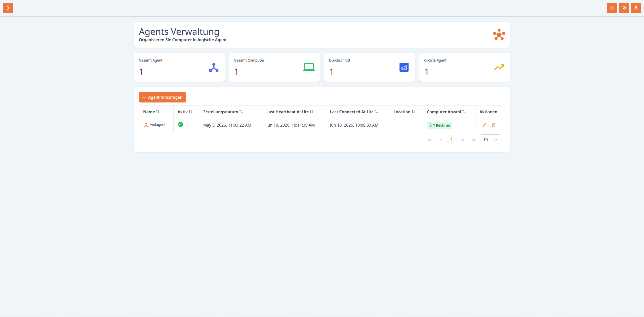Click the Größte Agent card label
The image size is (644, 317).
click(435, 60)
